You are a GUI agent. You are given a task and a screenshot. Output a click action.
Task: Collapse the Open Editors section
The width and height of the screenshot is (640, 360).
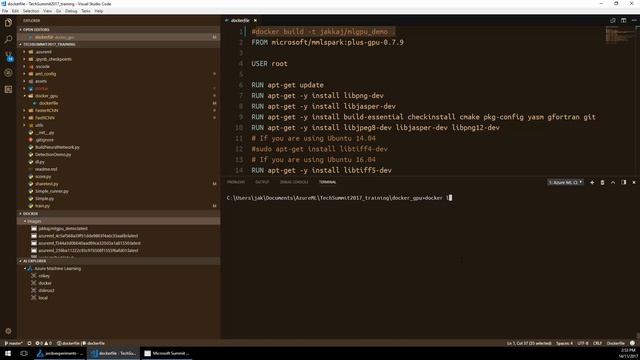tap(118, 30)
